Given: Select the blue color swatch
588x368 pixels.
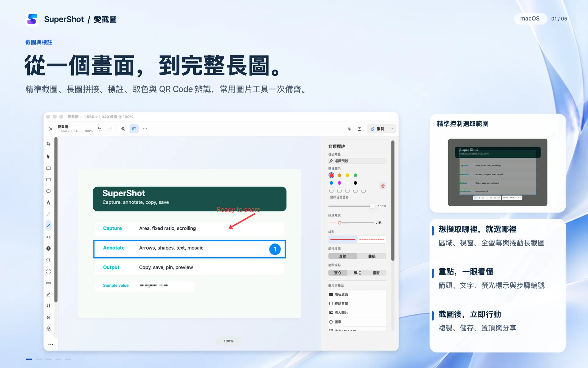Looking at the screenshot, I should pyautogui.click(x=331, y=183).
